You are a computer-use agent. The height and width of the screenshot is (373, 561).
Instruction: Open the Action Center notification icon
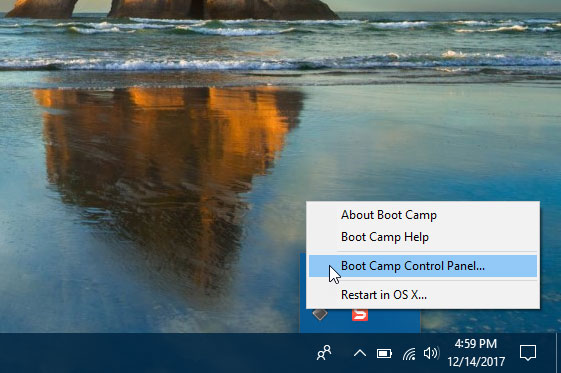pyautogui.click(x=528, y=353)
